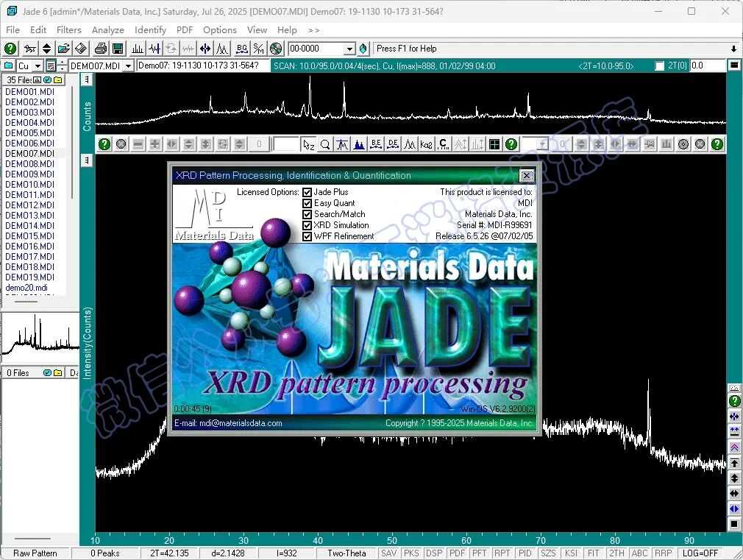743x560 pixels.
Task: Click the green grid square icon
Action: [494, 144]
